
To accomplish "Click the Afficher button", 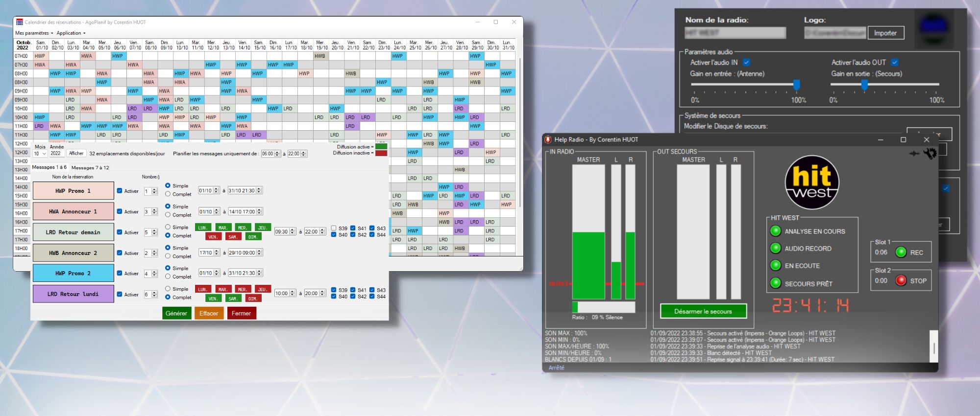I will click(x=76, y=154).
